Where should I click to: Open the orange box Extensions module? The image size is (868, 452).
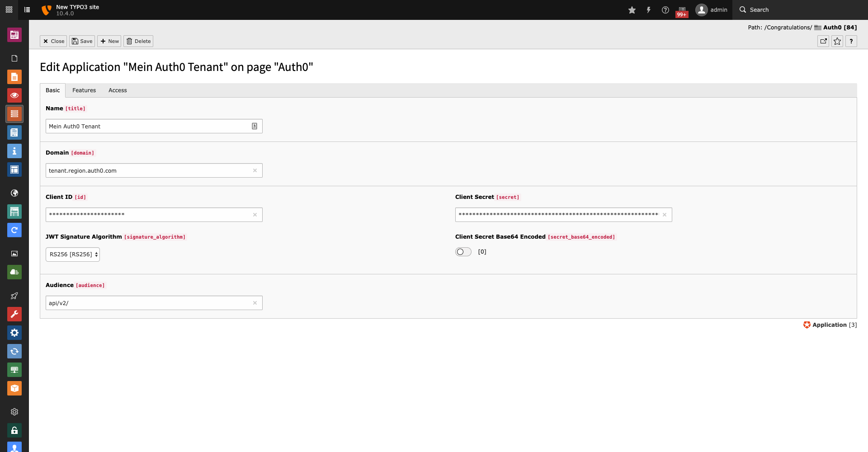[x=14, y=388]
